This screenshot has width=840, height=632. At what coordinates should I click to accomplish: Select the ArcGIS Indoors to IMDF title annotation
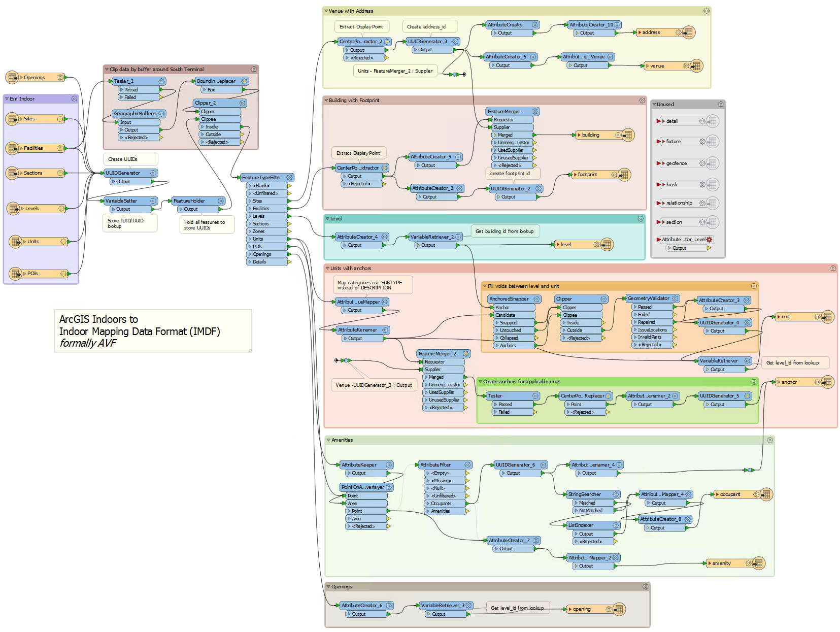153,331
